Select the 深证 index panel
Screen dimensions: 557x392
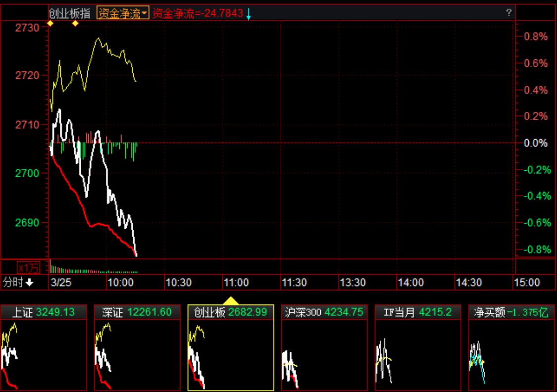[x=137, y=312]
